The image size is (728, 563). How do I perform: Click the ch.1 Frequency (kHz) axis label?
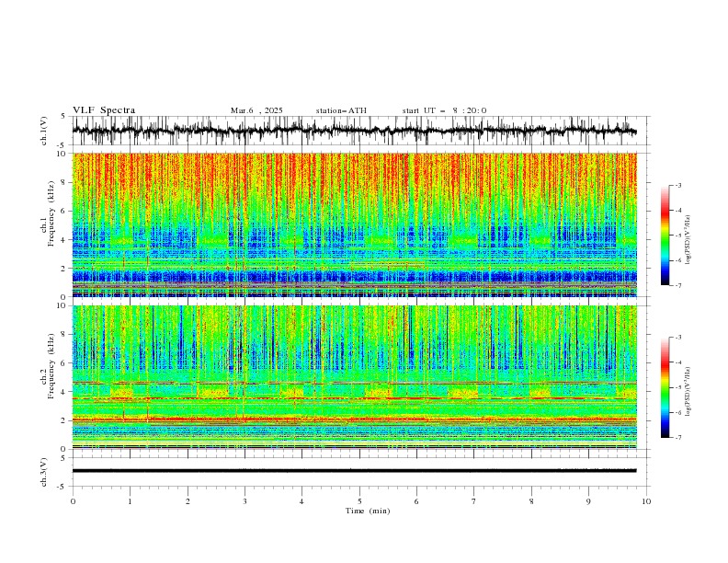tap(49, 214)
